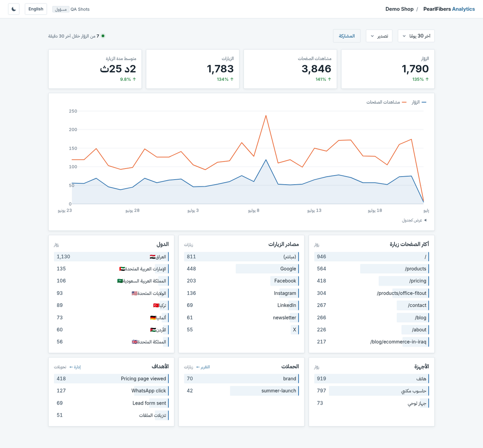Image resolution: width=483 pixels, height=448 pixels.
Task: Select the الزوار visitors metric card
Action: click(388, 69)
